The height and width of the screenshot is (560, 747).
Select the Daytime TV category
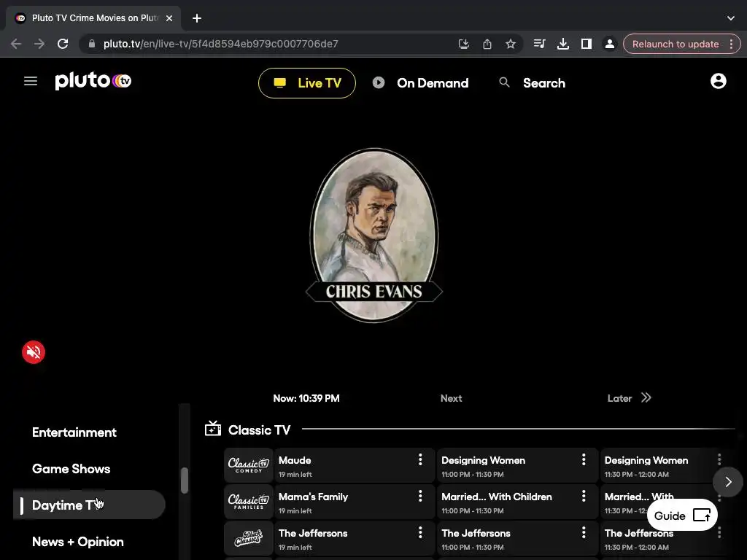89,505
